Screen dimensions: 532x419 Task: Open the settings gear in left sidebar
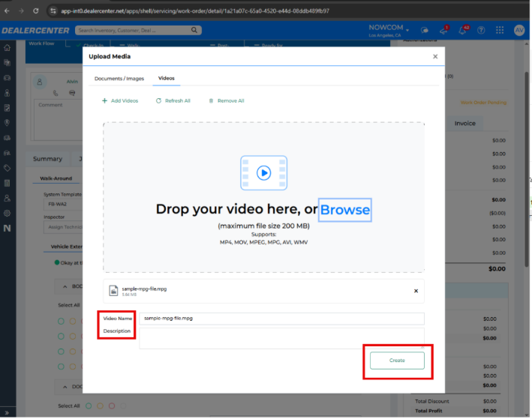7,213
